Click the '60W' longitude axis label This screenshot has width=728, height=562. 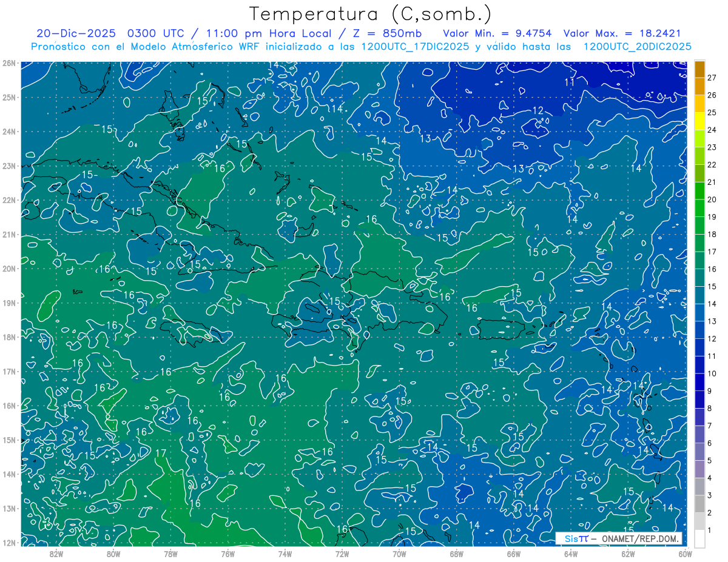[x=686, y=554]
